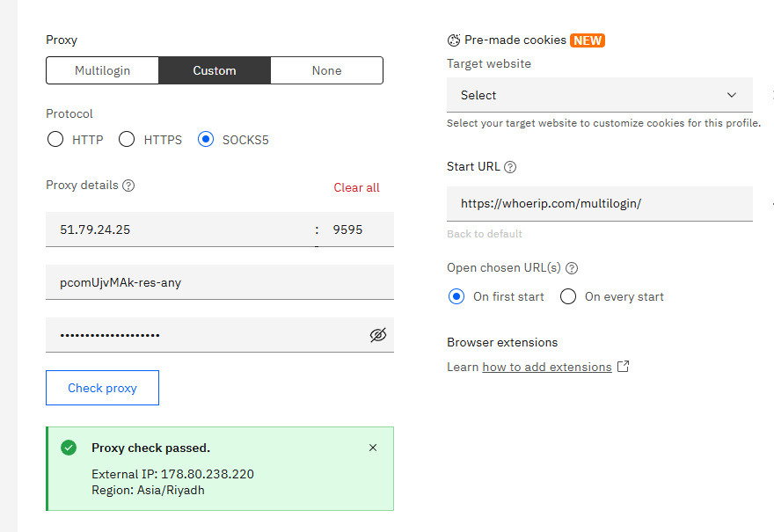
Task: Choose the On every start option
Action: [568, 296]
